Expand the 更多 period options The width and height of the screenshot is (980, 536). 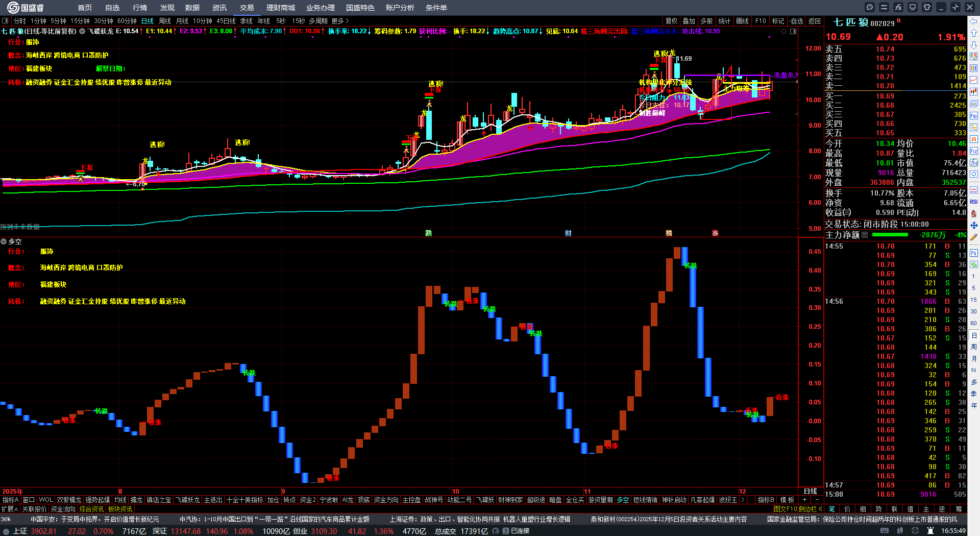coord(340,21)
